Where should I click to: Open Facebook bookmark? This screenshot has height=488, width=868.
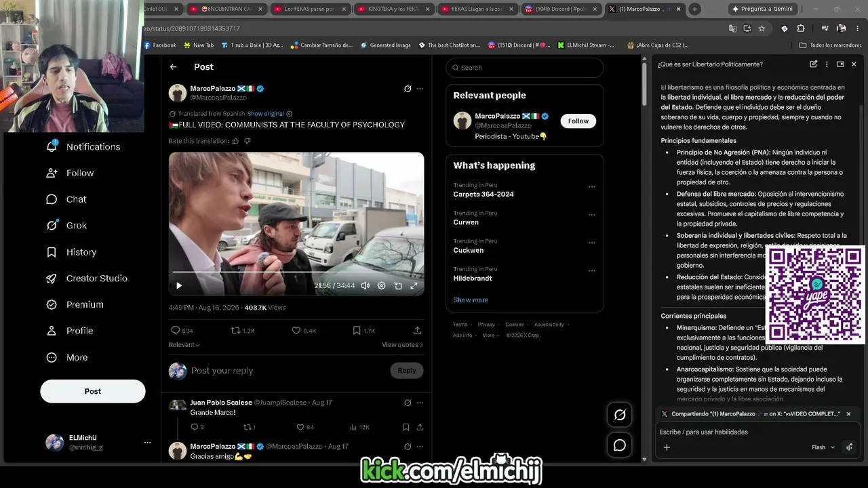point(160,45)
